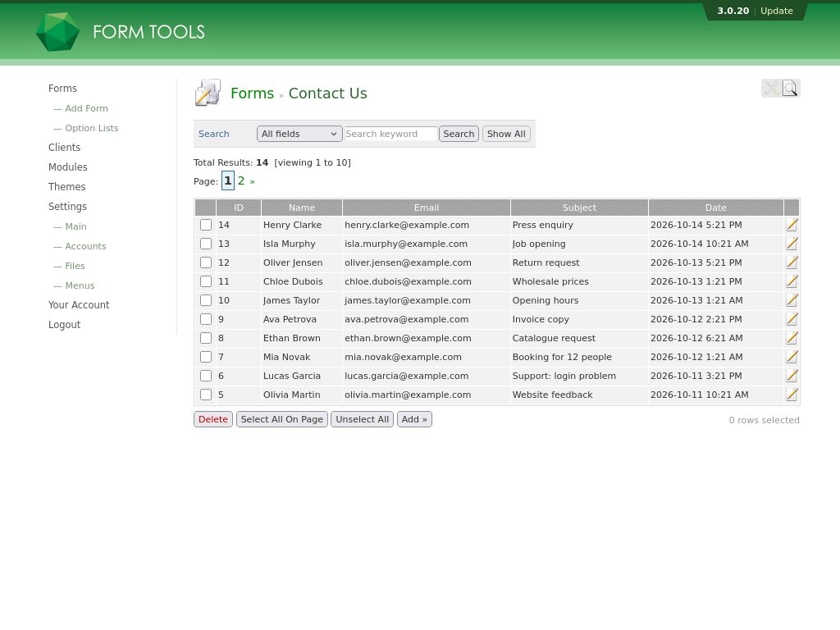Screen dimensions: 840x630
Task: Select the Chloe Dubois row checkbox
Action: click(206, 281)
